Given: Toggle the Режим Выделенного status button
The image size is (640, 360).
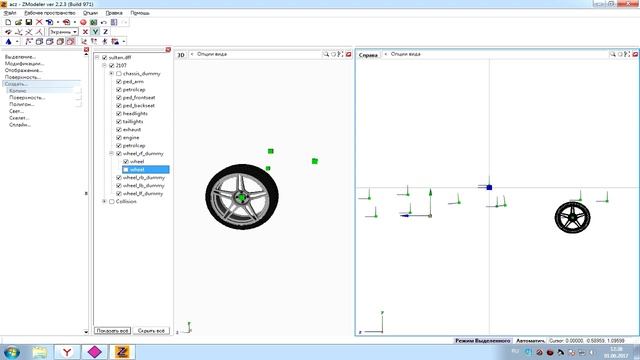Looking at the screenshot, I should point(483,340).
